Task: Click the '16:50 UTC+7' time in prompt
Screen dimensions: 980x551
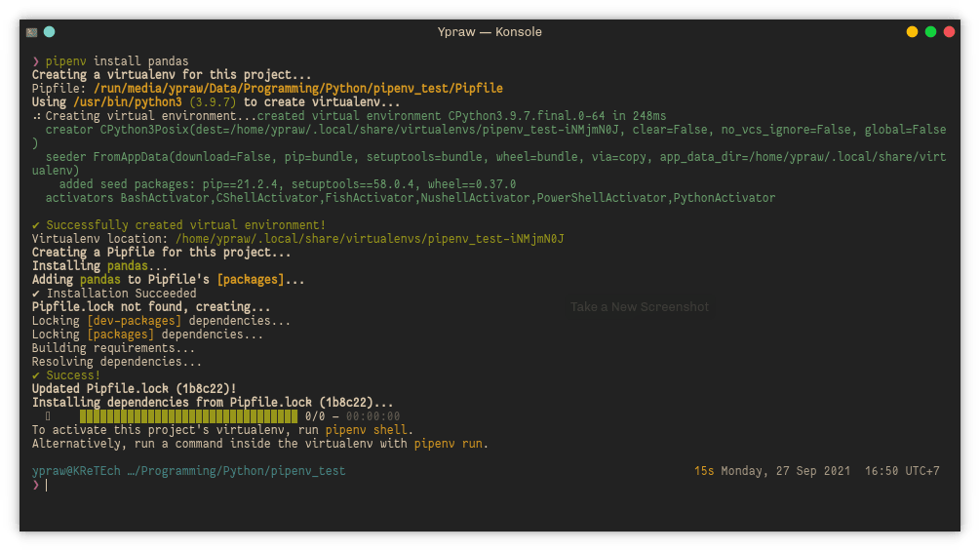Action: coord(902,471)
